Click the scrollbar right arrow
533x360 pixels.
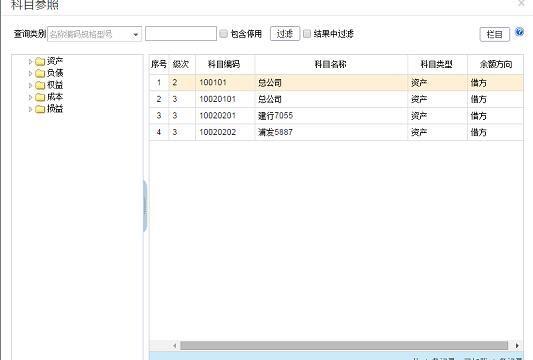(x=517, y=345)
